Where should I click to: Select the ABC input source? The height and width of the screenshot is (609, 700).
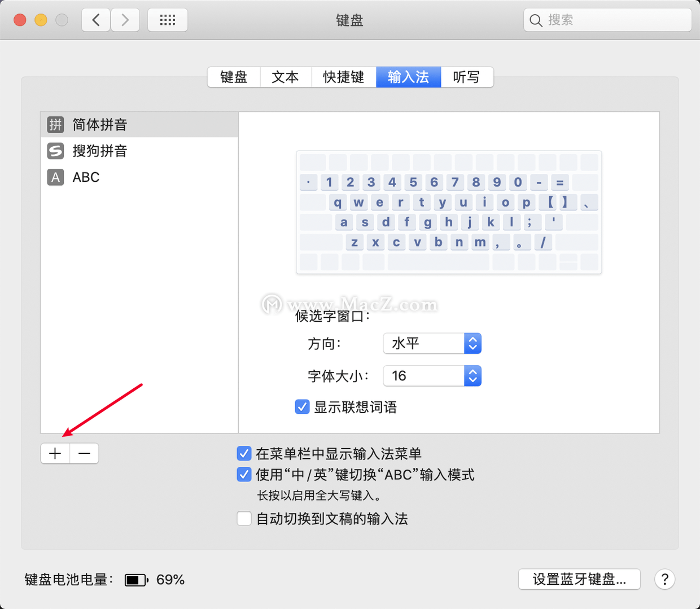(86, 177)
